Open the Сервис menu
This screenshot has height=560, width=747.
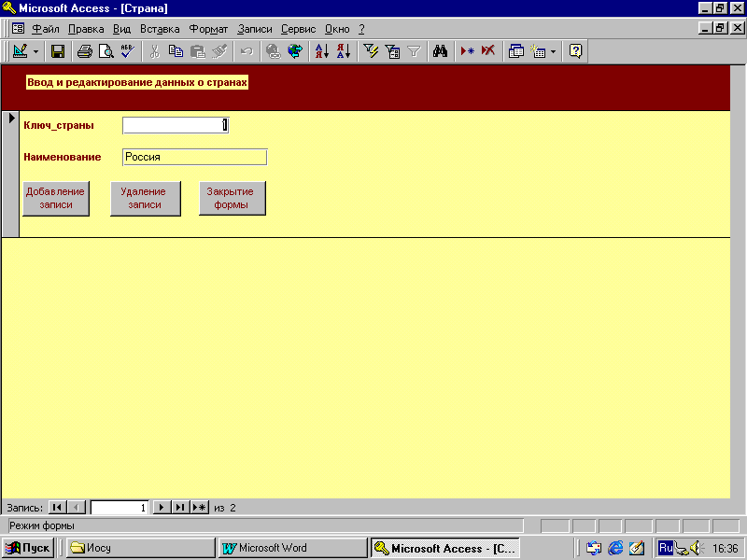click(x=298, y=29)
